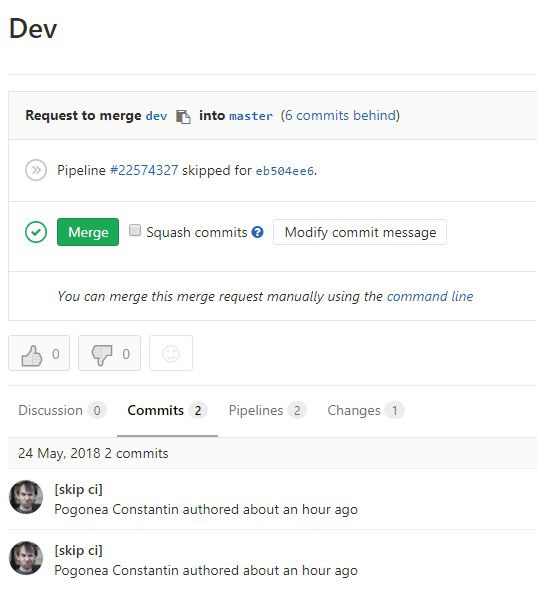Click the skipped pipeline status icon
This screenshot has height=613, width=537.
click(x=36, y=170)
